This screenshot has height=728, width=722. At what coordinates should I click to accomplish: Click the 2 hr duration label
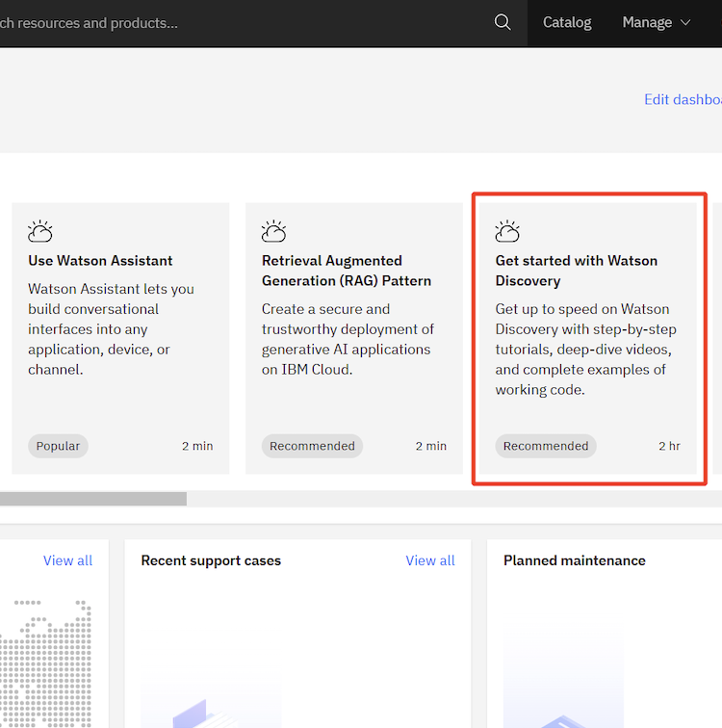point(669,446)
